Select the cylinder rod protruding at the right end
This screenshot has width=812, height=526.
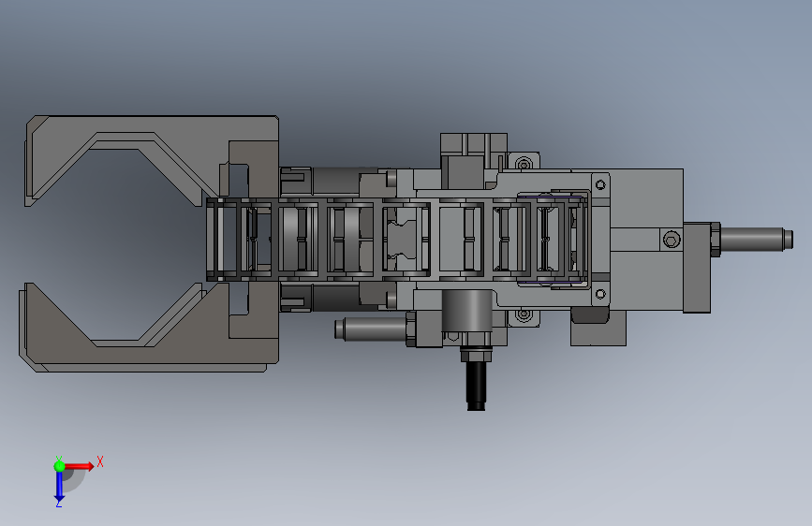(x=756, y=240)
